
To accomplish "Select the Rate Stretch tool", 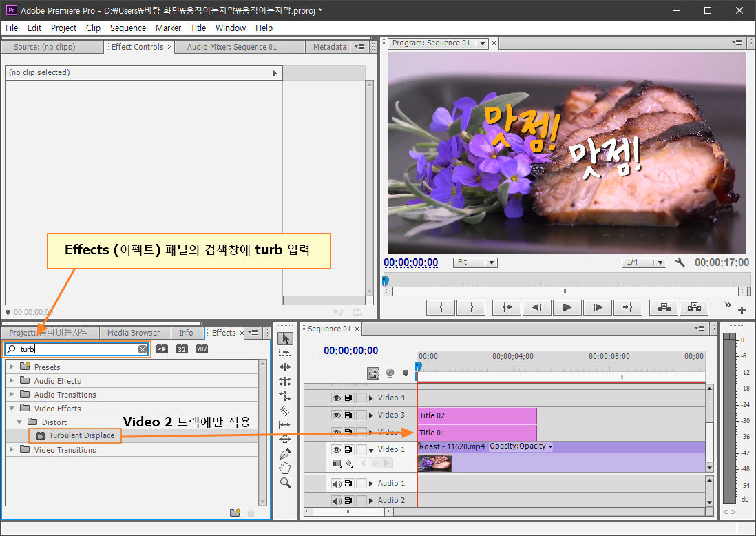I will (x=285, y=396).
